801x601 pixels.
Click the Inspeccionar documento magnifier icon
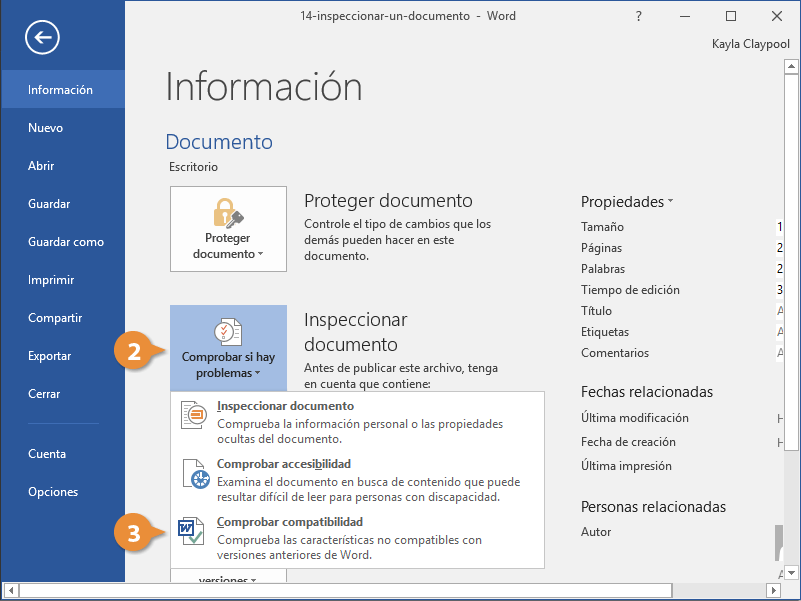point(193,416)
